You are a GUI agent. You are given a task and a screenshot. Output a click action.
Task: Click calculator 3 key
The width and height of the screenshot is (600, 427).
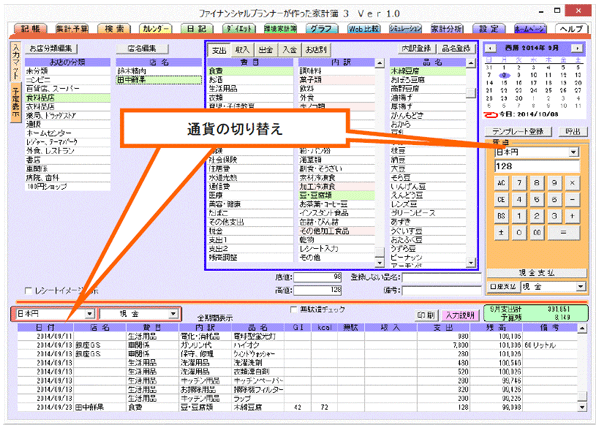pos(554,216)
